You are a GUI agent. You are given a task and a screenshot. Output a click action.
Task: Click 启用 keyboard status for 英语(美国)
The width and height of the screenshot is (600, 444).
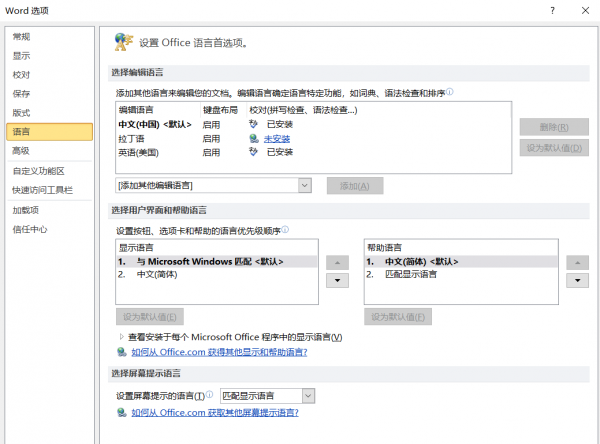(x=211, y=152)
